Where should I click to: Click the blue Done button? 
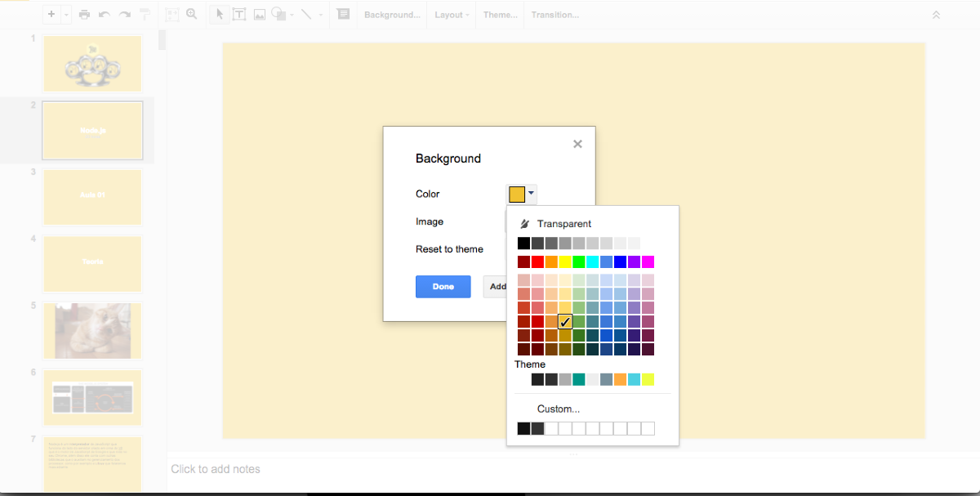(x=443, y=287)
